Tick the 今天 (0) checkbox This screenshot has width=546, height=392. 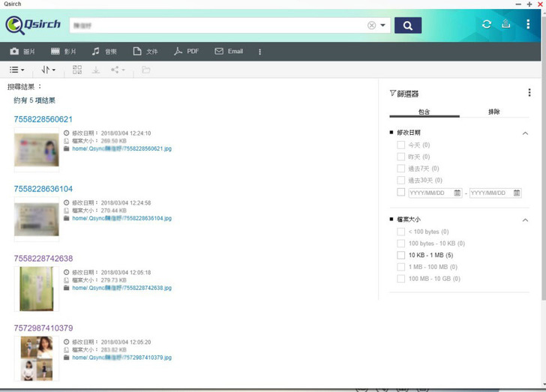click(400, 145)
